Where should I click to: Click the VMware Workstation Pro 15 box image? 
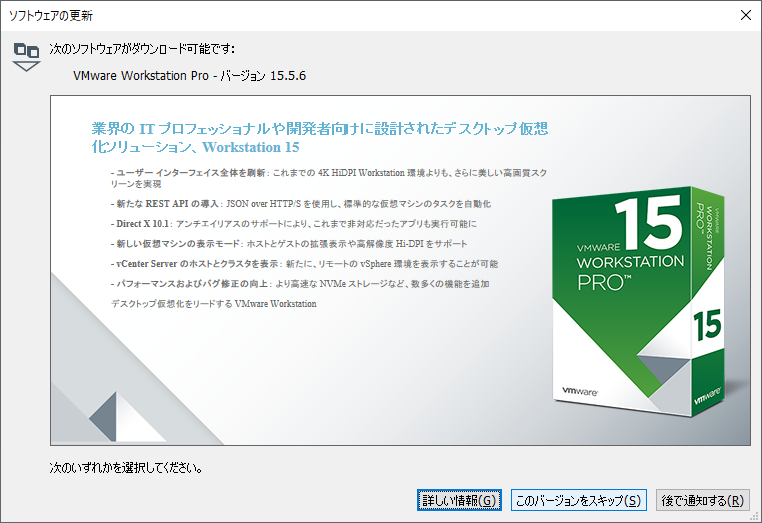[638, 301]
